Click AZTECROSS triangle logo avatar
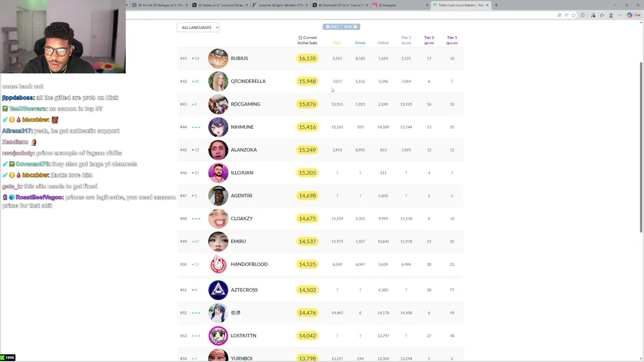Screen dimensions: 644x362 coord(218,290)
